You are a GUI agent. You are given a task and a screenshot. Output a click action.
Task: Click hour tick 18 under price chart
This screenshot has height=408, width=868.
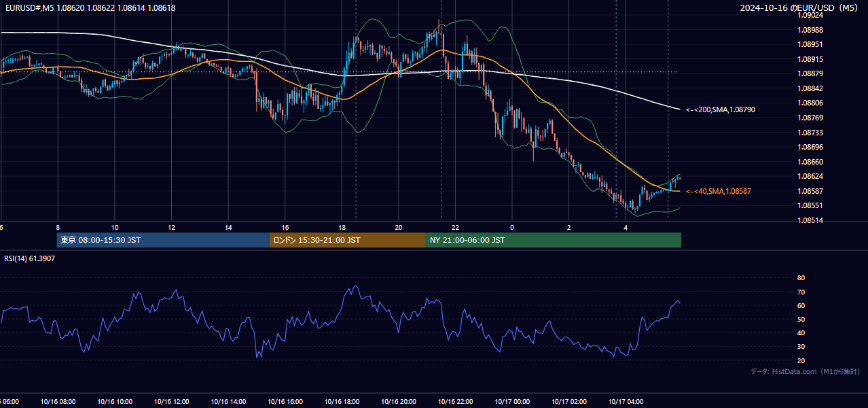(342, 228)
